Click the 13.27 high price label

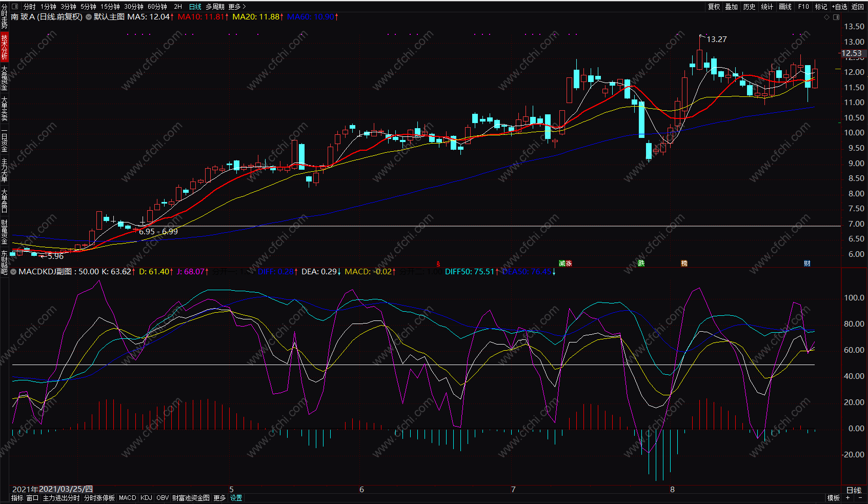click(x=717, y=39)
